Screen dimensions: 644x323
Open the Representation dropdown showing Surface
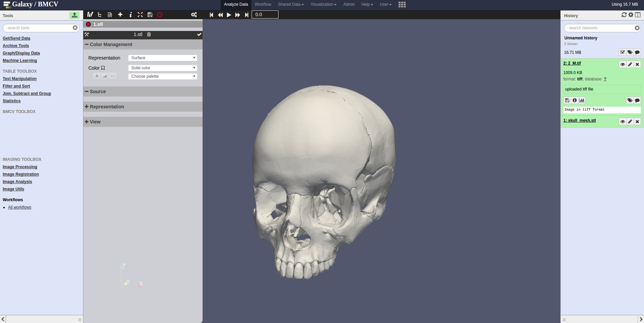(162, 58)
